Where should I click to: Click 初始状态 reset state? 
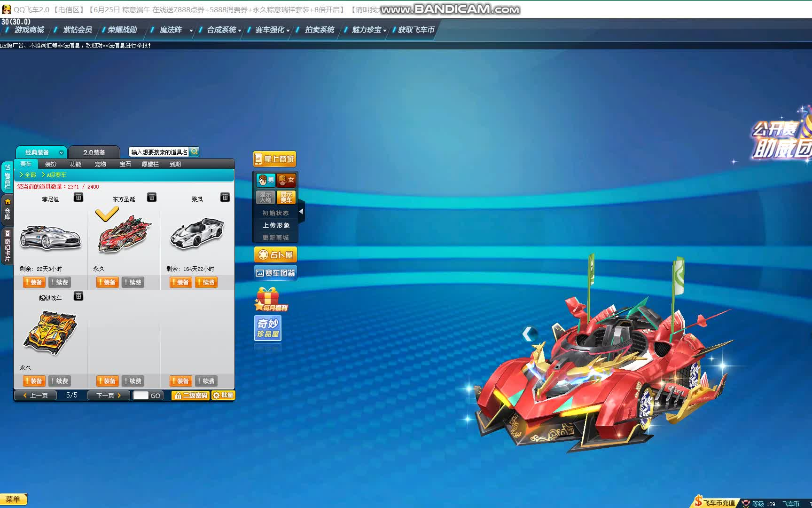[275, 213]
